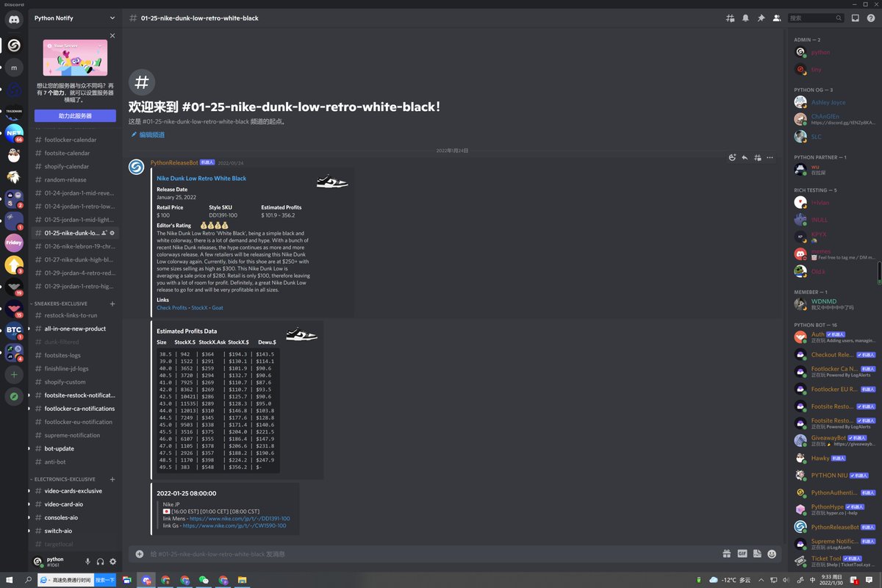
Task: Open the Threads icon in channel header
Action: pyautogui.click(x=730, y=18)
